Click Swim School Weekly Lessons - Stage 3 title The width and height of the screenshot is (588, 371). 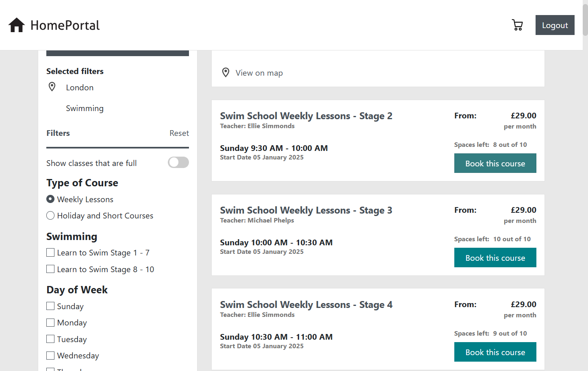tap(306, 210)
